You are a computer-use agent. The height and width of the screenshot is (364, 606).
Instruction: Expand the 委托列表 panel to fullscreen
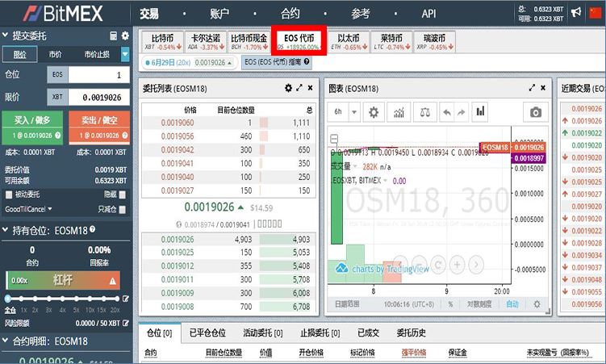click(x=299, y=88)
